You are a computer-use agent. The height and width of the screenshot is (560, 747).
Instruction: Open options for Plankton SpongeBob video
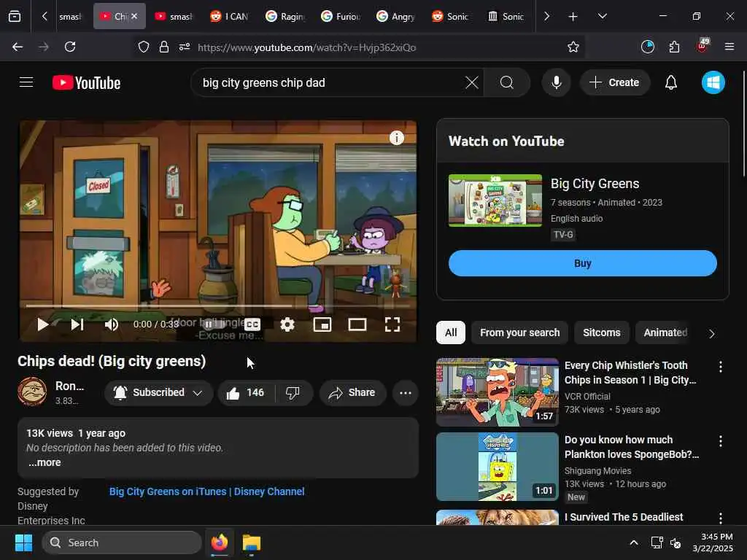pyautogui.click(x=720, y=441)
